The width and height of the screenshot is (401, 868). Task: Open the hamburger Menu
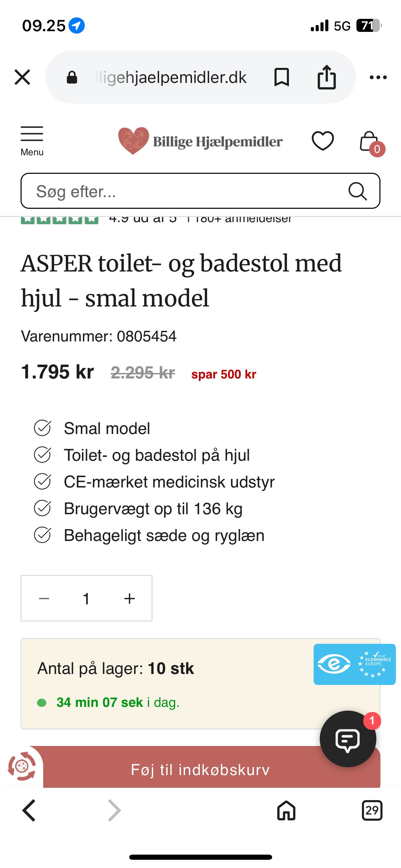[32, 141]
